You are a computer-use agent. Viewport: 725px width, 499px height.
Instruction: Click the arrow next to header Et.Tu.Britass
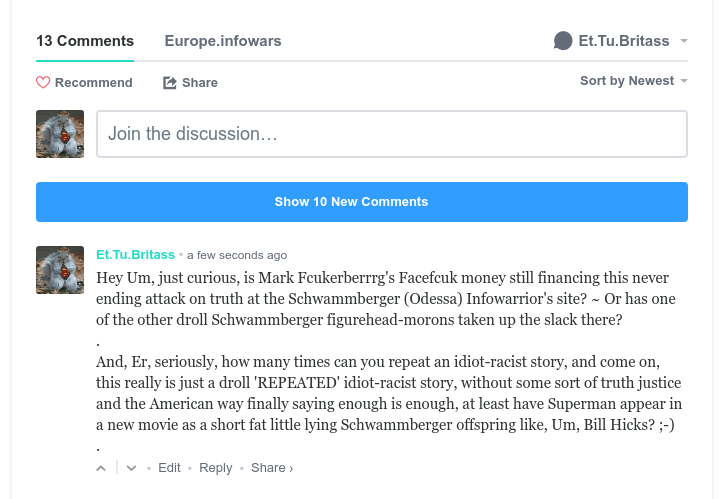(x=684, y=42)
